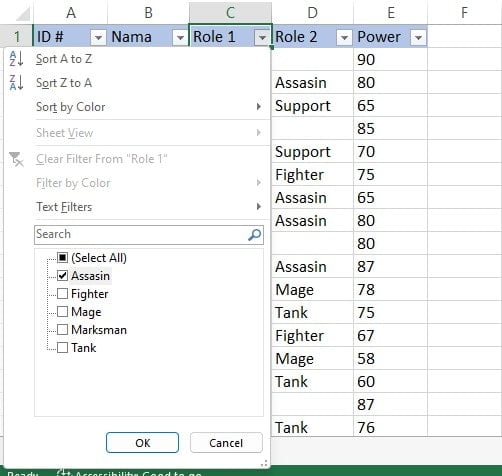Click the select-all triangle at sheet corner
502x476 pixels.
point(23,13)
